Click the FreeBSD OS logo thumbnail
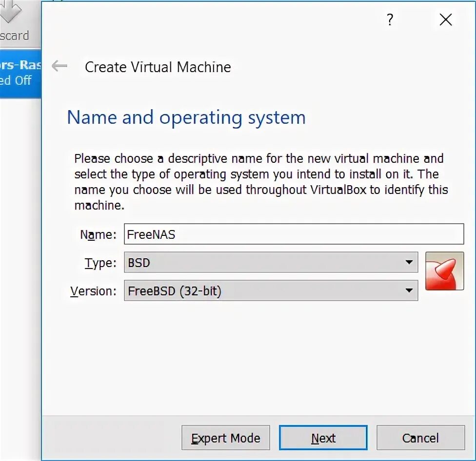The height and width of the screenshot is (461, 476). coord(444,271)
